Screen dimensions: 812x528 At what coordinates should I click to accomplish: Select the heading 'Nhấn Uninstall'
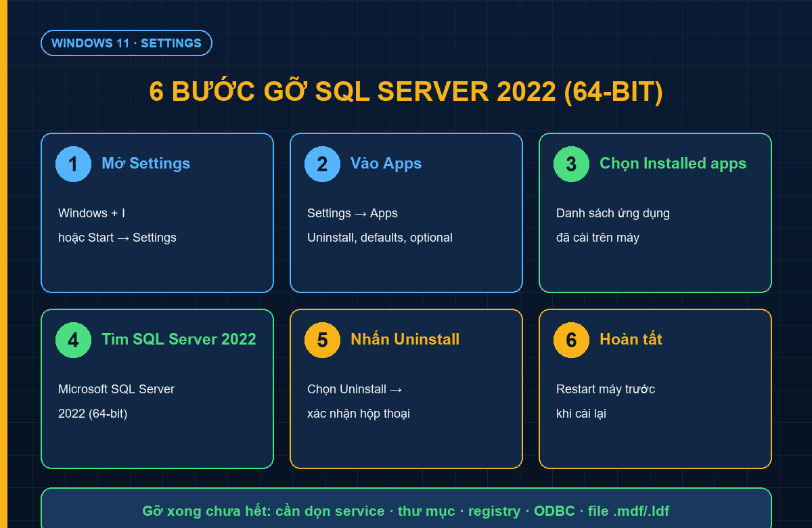pyautogui.click(x=405, y=339)
